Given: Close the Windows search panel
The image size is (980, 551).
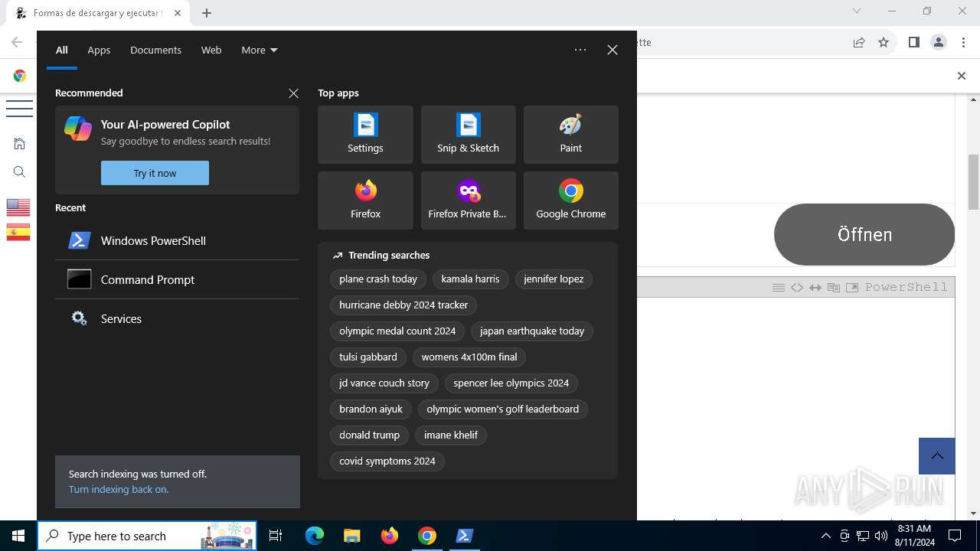Looking at the screenshot, I should pos(612,50).
